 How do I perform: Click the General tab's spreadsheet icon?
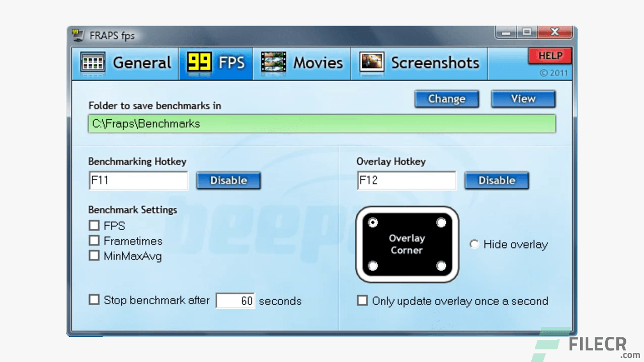pos(92,62)
